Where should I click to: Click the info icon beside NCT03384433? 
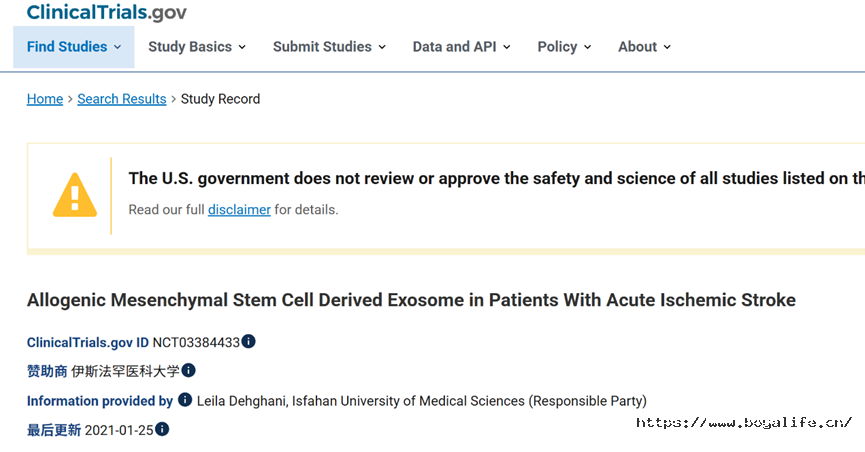point(248,342)
